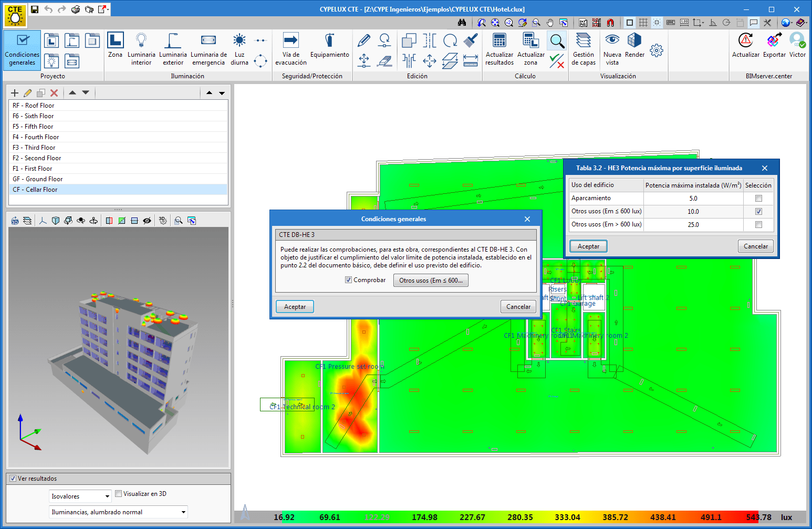Select the pan hand tool
This screenshot has height=529, width=812.
click(550, 23)
